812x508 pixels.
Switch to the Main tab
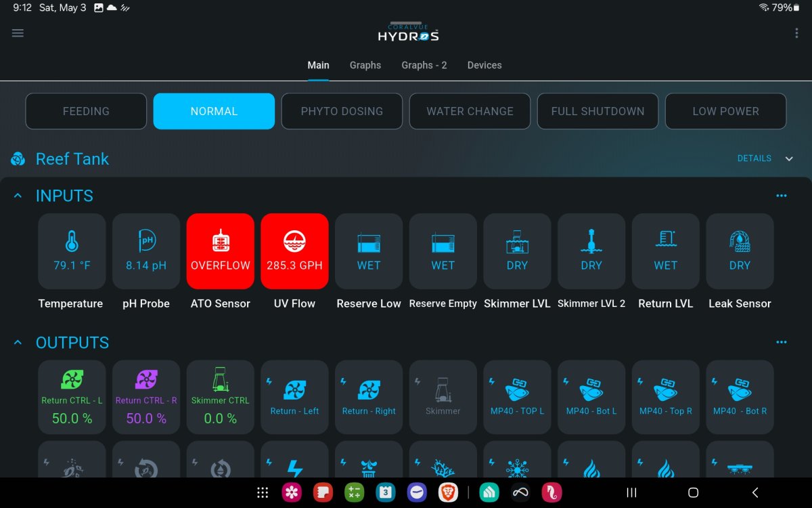click(318, 65)
